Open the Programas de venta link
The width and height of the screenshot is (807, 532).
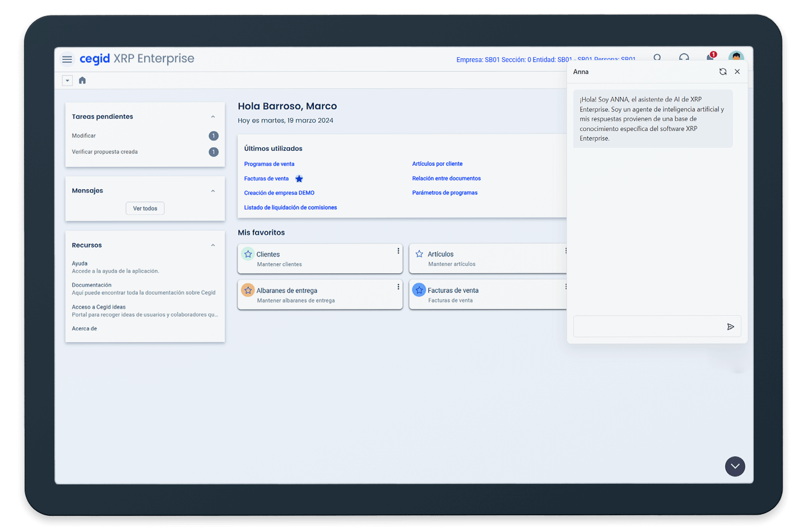[x=269, y=164]
